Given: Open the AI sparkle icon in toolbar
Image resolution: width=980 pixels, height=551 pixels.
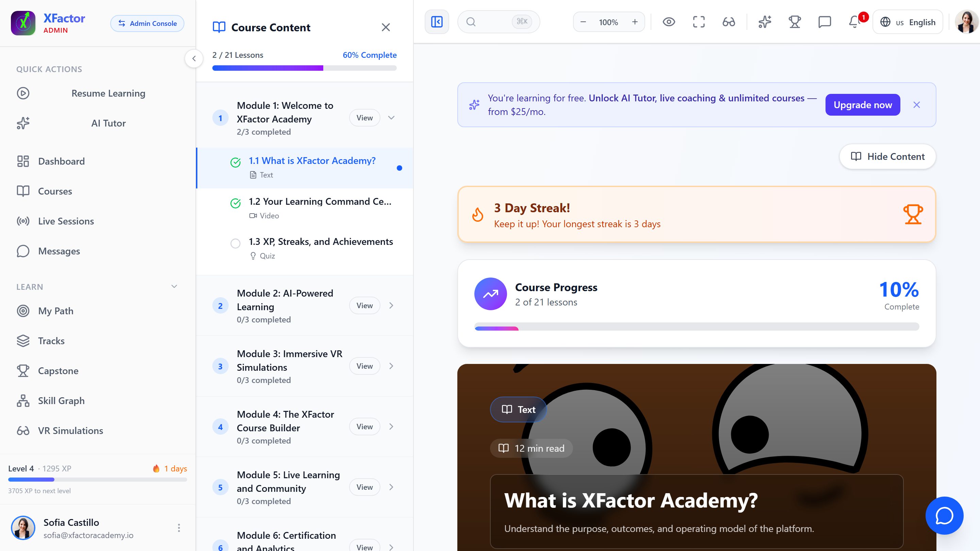Looking at the screenshot, I should (x=765, y=22).
